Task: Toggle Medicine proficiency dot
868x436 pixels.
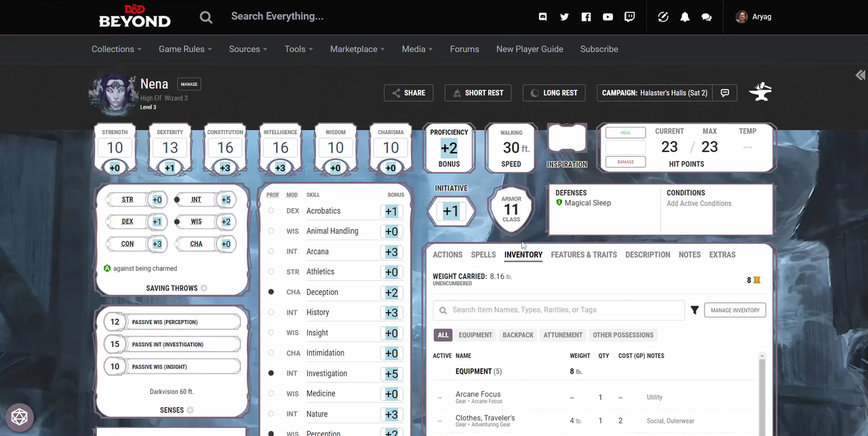Action: click(x=271, y=394)
